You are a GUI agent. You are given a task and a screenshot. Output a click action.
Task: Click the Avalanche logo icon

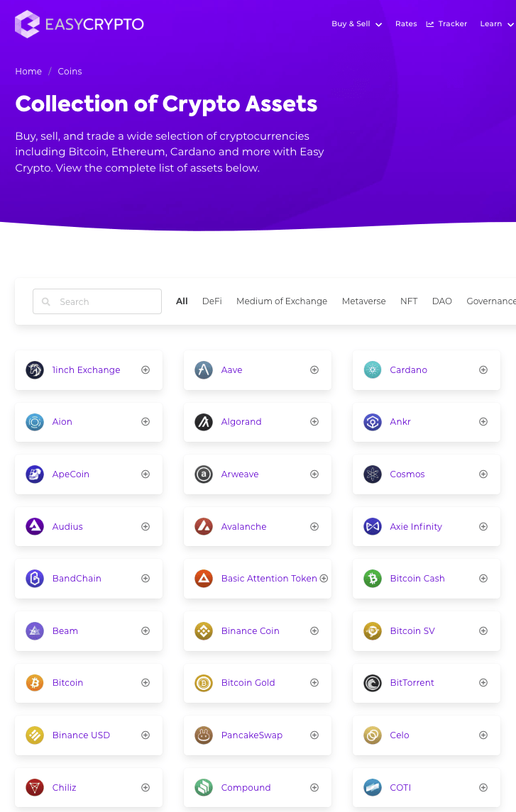pyautogui.click(x=203, y=526)
